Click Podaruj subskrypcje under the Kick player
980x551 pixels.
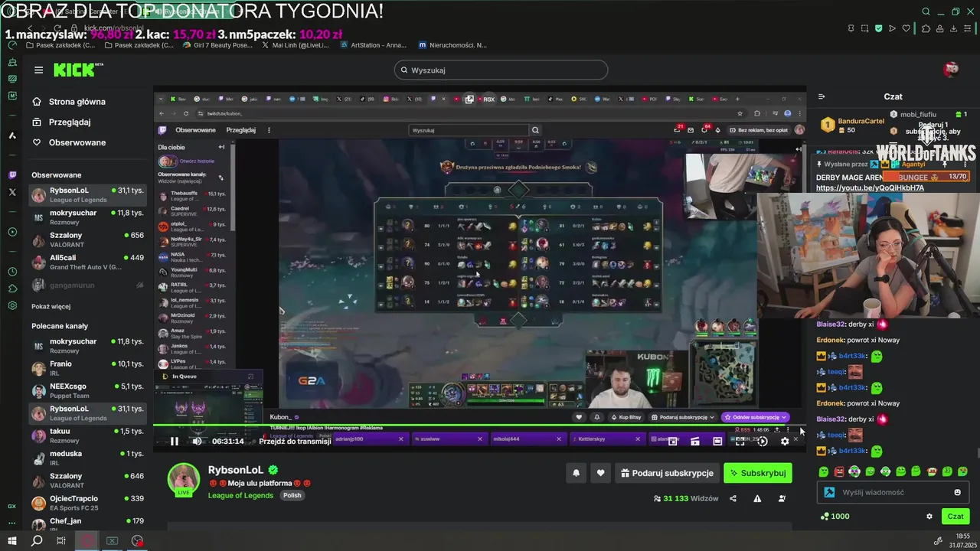click(666, 473)
